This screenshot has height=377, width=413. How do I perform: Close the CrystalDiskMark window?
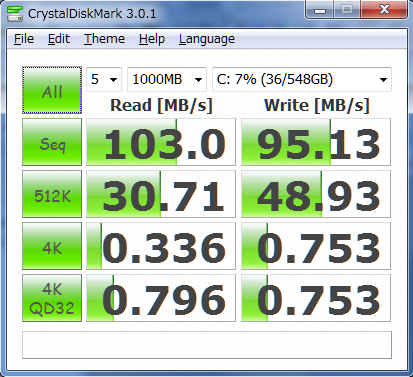coord(384,10)
